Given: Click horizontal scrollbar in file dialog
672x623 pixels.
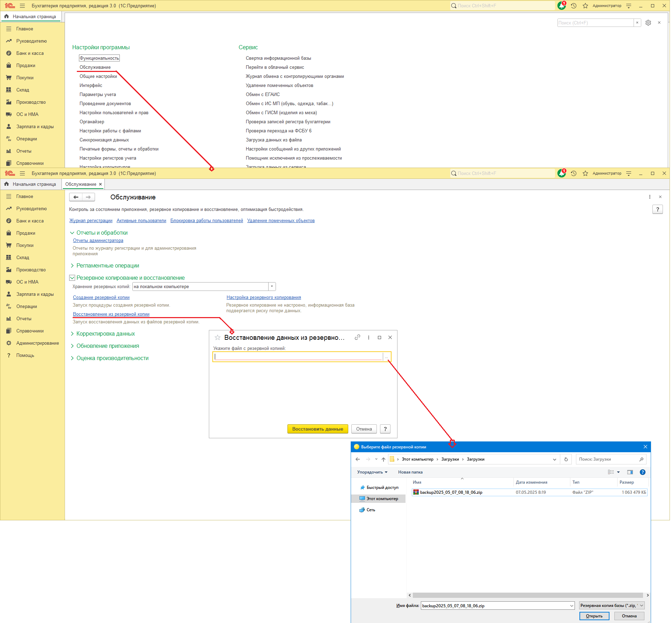Looking at the screenshot, I should click(527, 595).
